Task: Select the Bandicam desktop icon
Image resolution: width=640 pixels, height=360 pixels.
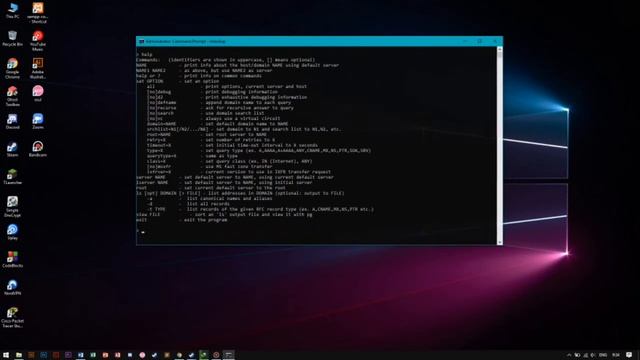Action: coord(38,149)
